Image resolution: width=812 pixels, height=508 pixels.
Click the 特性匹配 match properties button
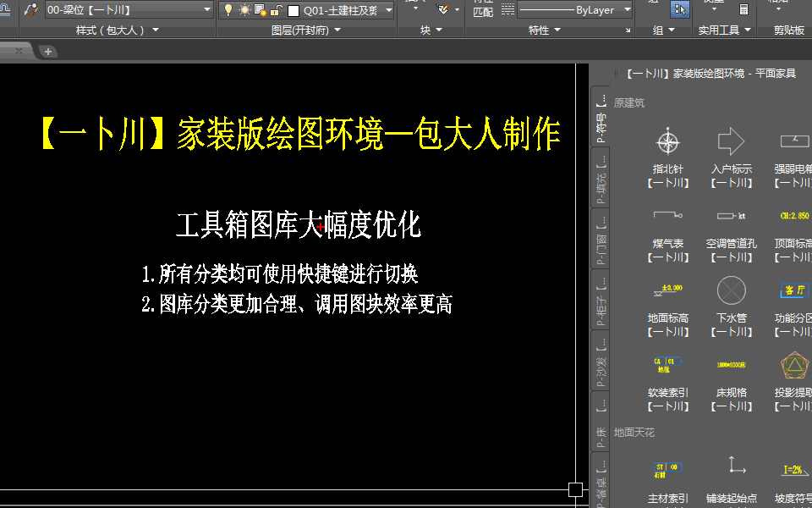coord(483,8)
